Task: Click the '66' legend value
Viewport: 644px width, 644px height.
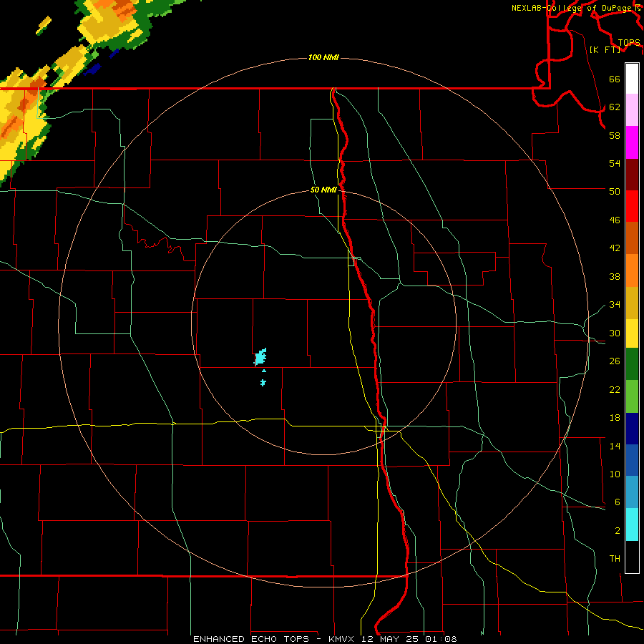Action: (615, 79)
